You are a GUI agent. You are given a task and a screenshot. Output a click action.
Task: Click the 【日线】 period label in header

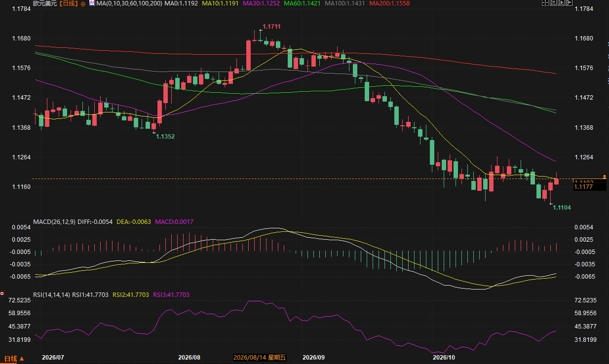(x=69, y=3)
